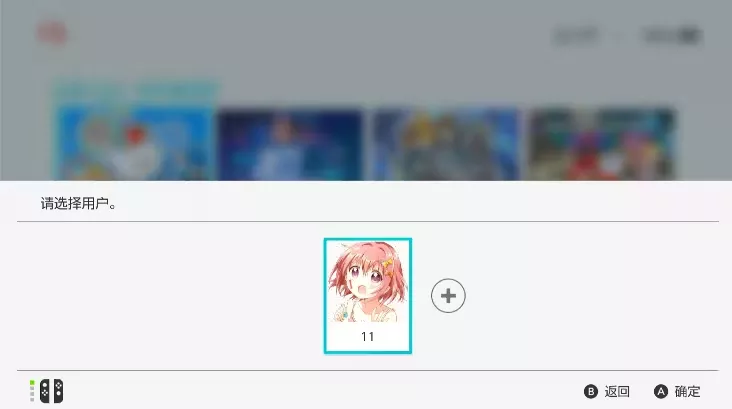Select the fourth colorful game tile
Screen dimensions: 732x409
(x=602, y=145)
